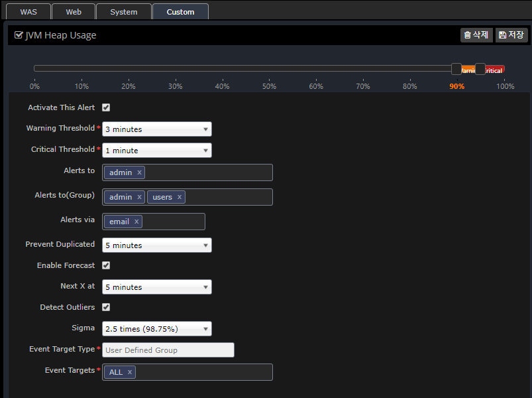Image resolution: width=532 pixels, height=398 pixels.
Task: Switch to the System tab
Action: 124,12
